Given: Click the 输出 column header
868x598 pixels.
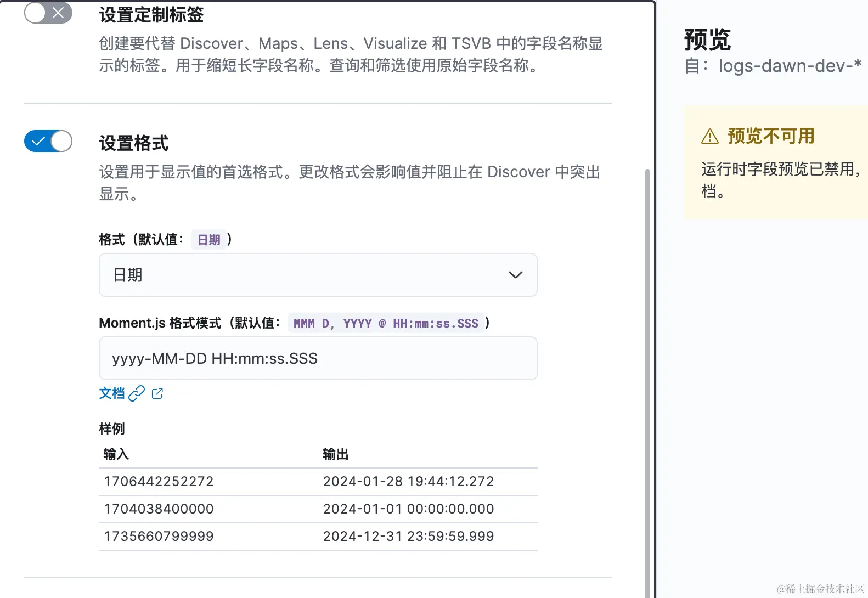Looking at the screenshot, I should click(x=336, y=454).
